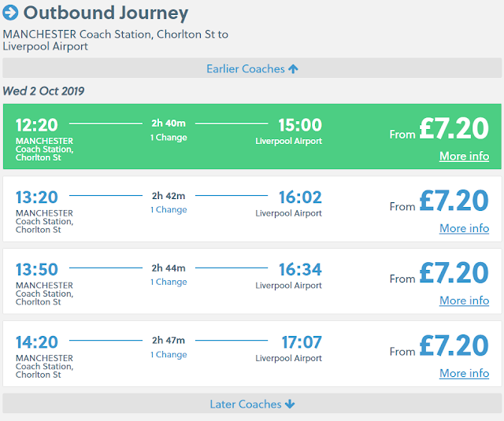504x421 pixels.
Task: Click the down arrow beside Later Coaches
Action: pos(290,404)
